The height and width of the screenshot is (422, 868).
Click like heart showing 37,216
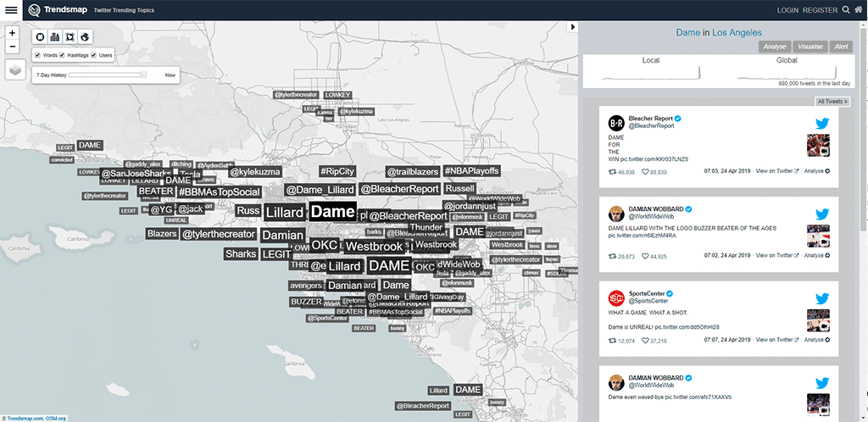tap(645, 341)
